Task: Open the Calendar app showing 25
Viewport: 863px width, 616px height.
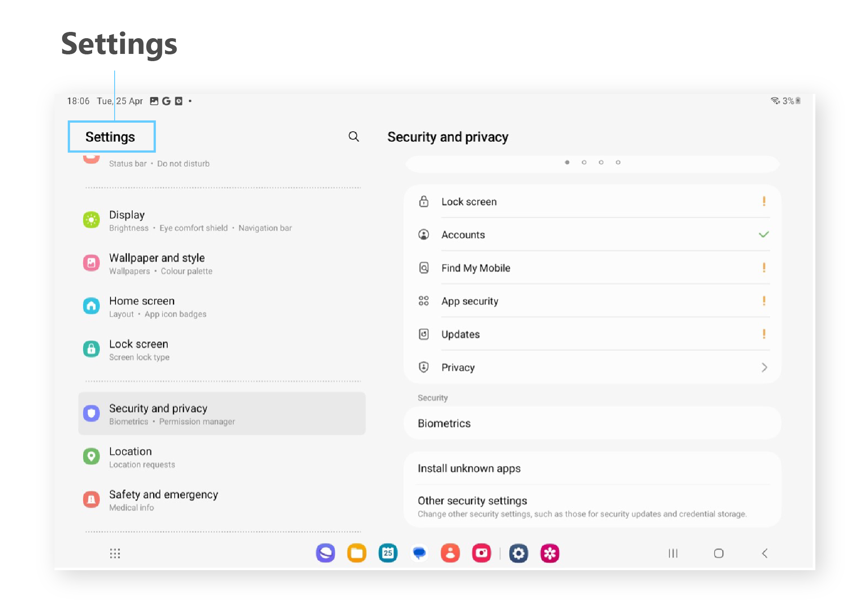Action: tap(388, 553)
